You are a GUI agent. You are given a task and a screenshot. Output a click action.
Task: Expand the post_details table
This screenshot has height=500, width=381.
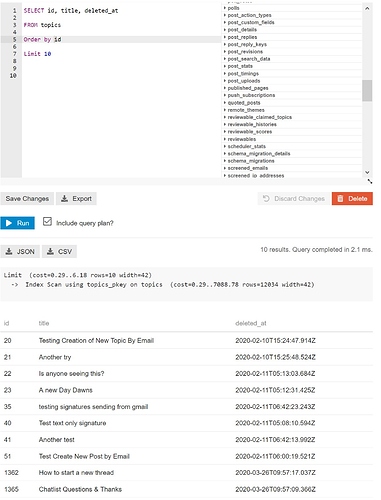(241, 30)
